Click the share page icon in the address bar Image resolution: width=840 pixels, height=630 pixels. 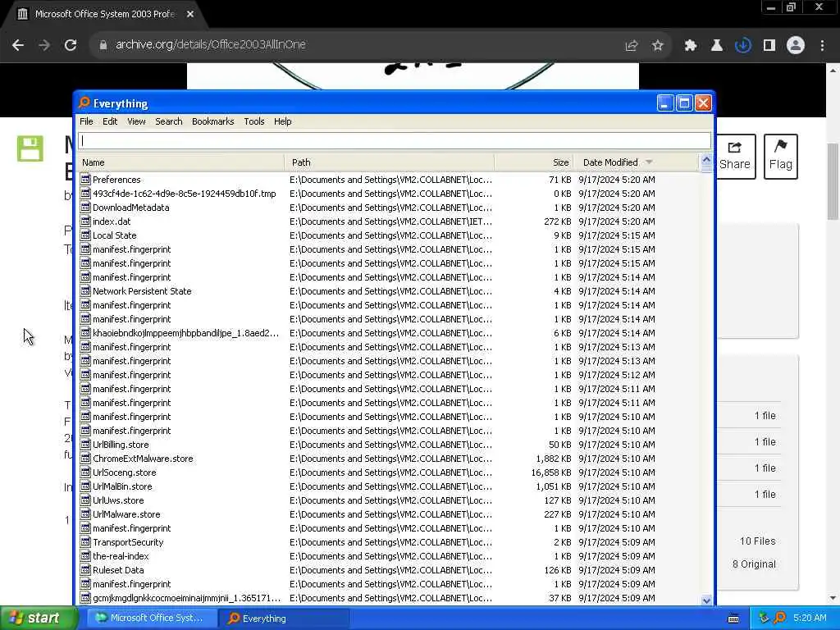tap(632, 46)
